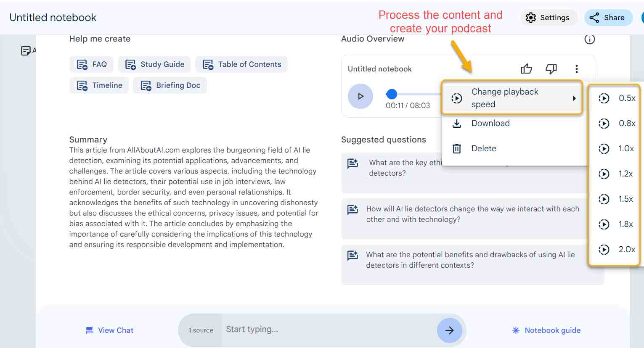
Task: Give the Audio Overview a thumbs up
Action: coord(526,69)
